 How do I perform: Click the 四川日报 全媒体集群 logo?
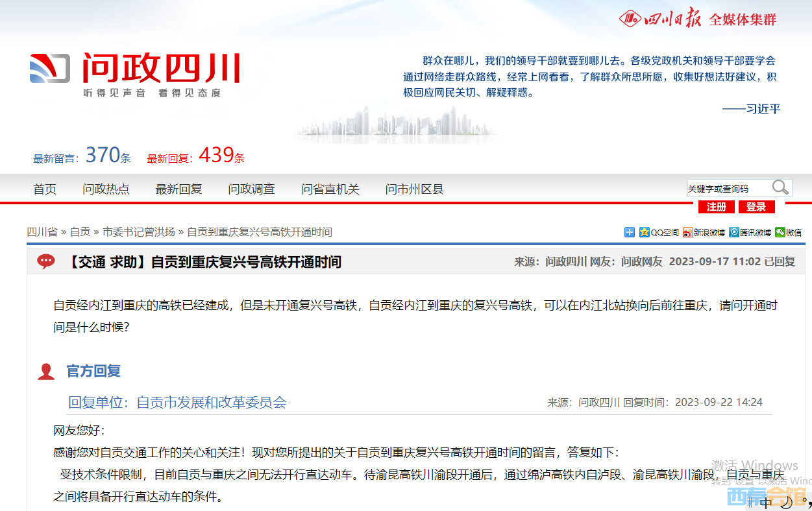(698, 18)
